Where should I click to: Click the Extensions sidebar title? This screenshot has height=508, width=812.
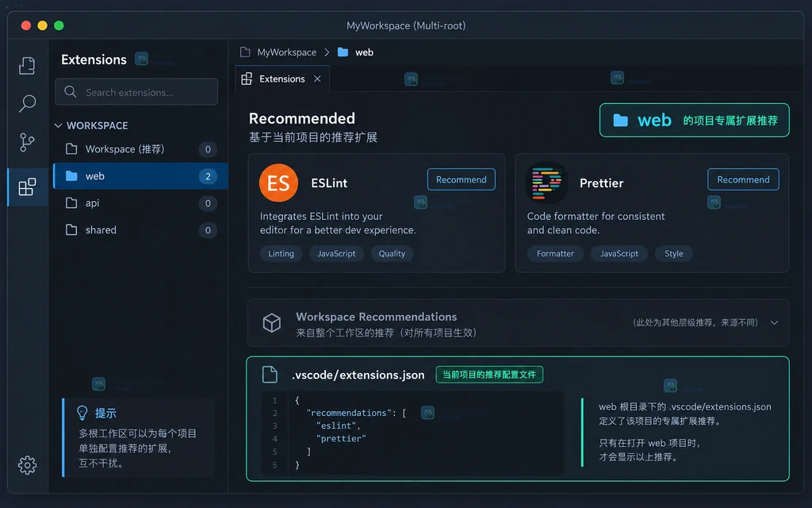(x=94, y=60)
